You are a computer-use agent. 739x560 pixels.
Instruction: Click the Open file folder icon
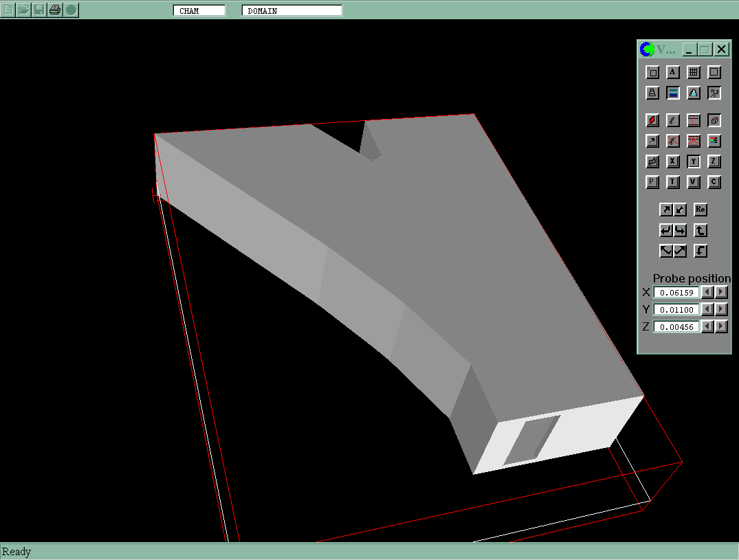pyautogui.click(x=24, y=10)
